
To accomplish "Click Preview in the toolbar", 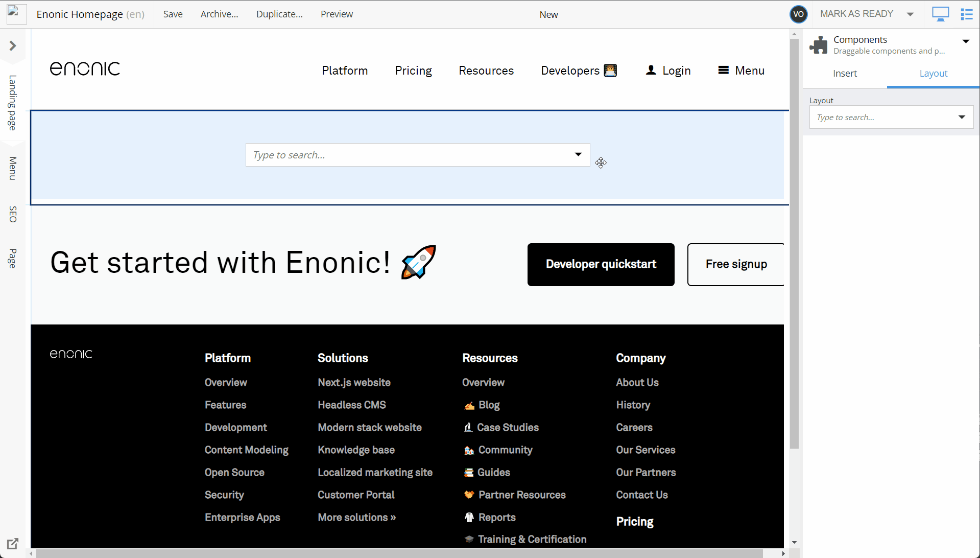I will coord(337,14).
